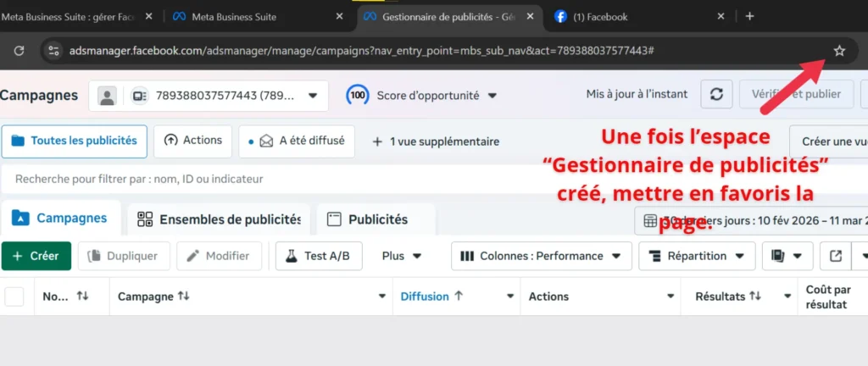The width and height of the screenshot is (868, 366).
Task: Click the green Créer button
Action: [36, 256]
